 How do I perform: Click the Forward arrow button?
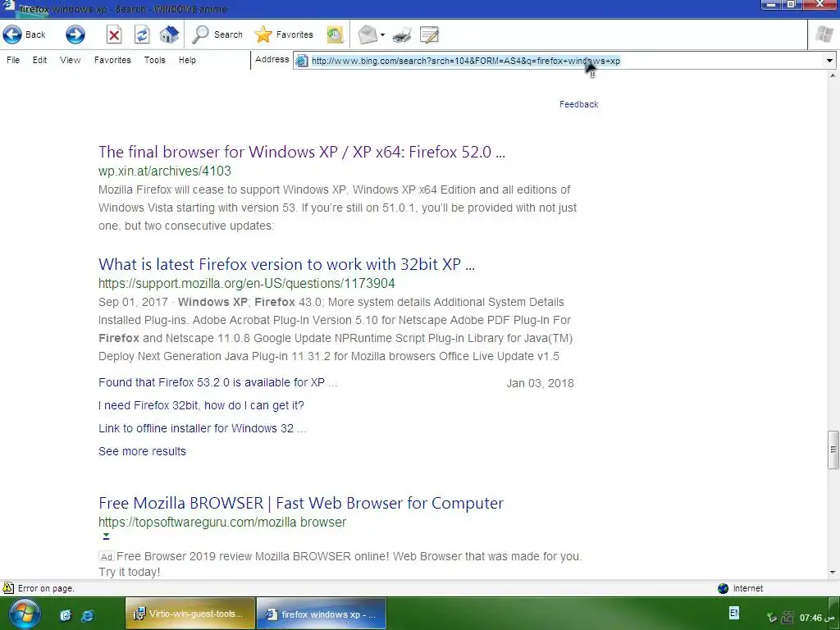[75, 34]
